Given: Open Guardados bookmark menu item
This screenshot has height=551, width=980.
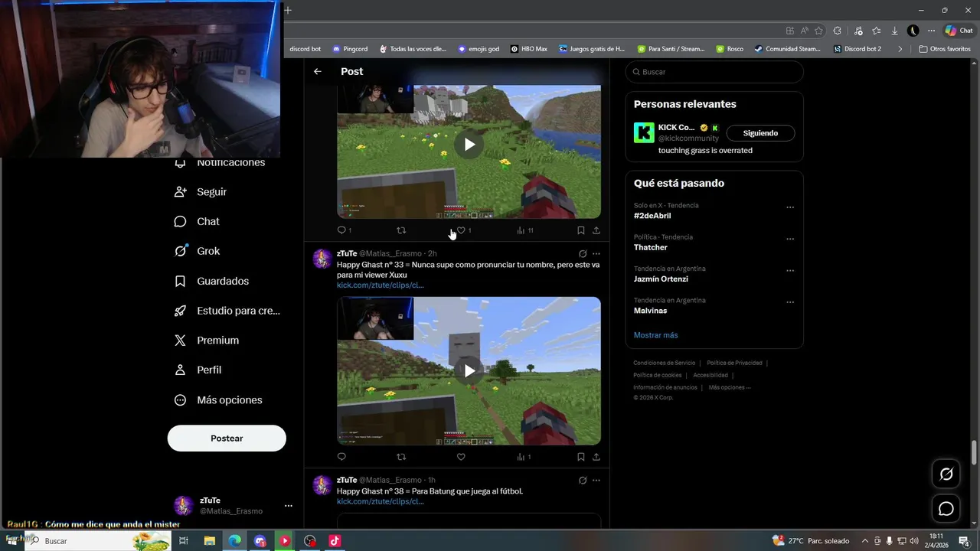Looking at the screenshot, I should tap(212, 281).
